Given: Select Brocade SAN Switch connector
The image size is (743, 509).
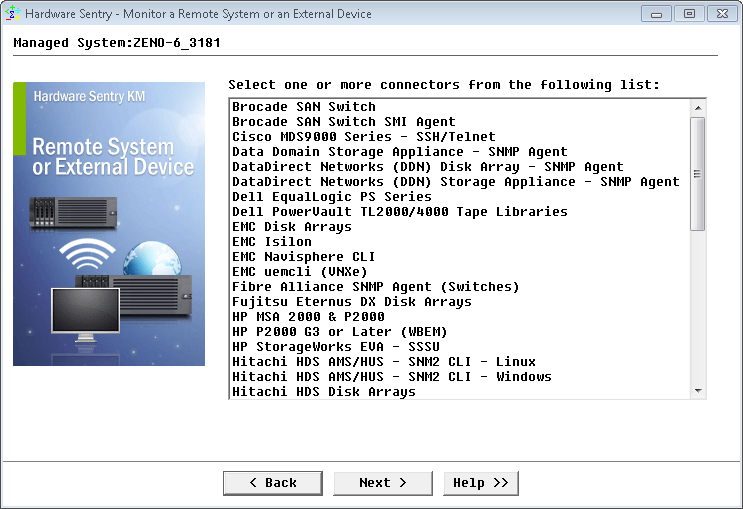Looking at the screenshot, I should (x=304, y=107).
